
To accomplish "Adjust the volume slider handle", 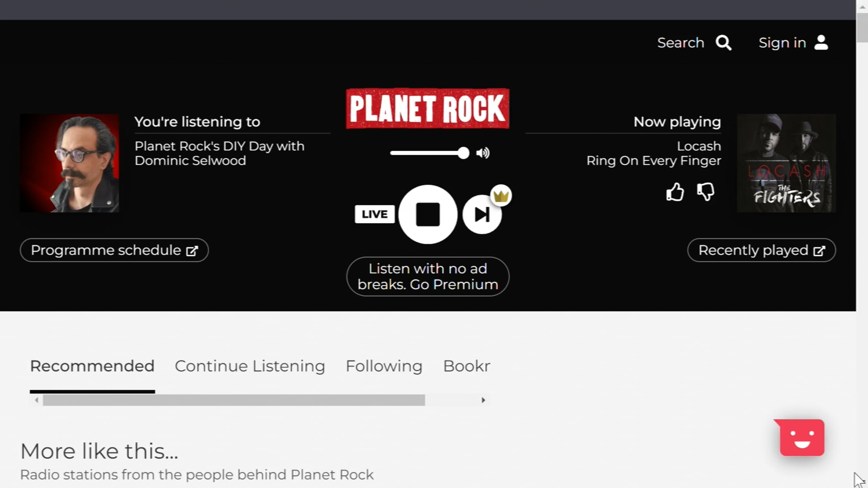I will coord(463,153).
